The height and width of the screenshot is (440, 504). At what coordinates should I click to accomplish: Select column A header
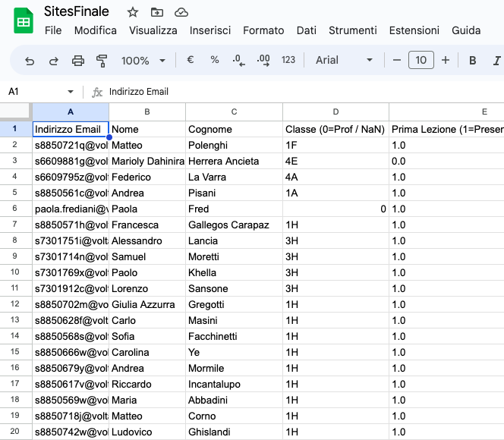point(71,112)
